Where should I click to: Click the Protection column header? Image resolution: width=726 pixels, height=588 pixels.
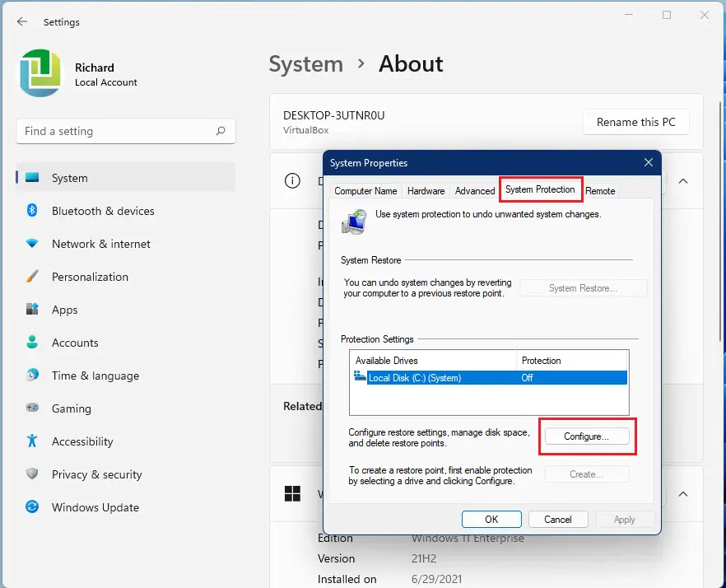pos(572,361)
